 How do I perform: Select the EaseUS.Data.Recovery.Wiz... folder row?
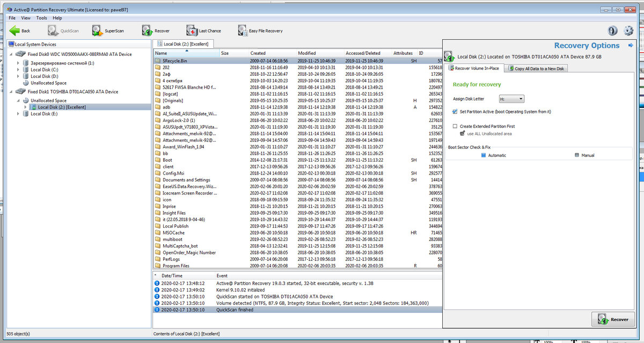point(298,186)
